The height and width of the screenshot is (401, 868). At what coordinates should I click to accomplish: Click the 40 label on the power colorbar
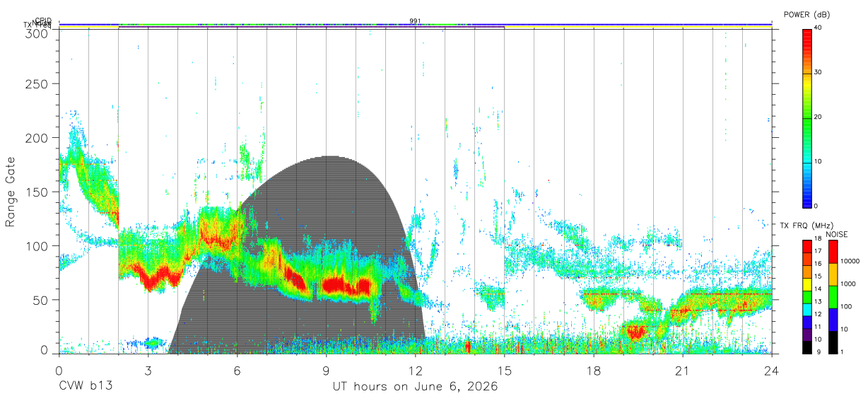point(819,28)
